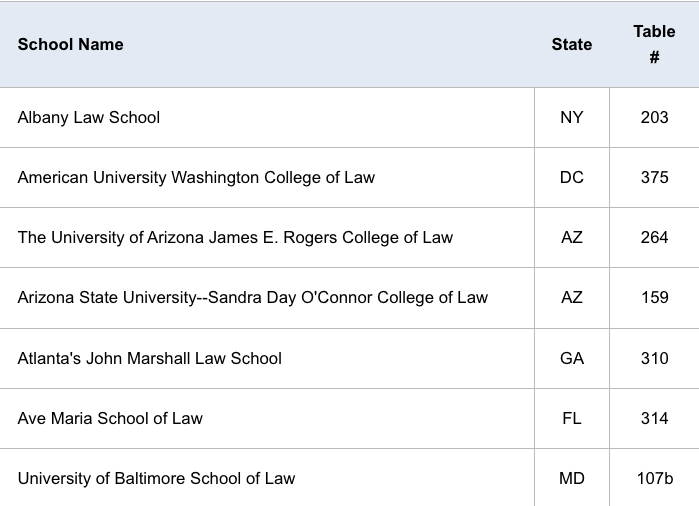699x506 pixels.
Task: Click the GA state cell
Action: (572, 358)
